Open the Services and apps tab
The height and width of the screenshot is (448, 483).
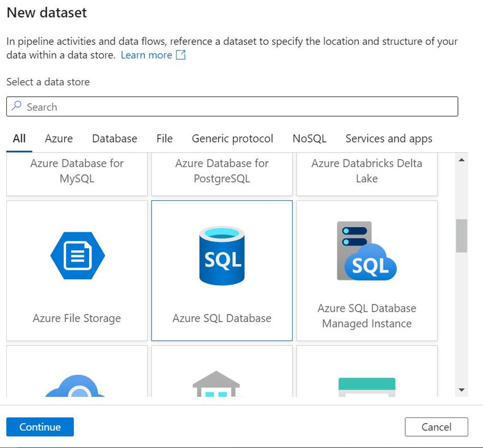point(389,139)
